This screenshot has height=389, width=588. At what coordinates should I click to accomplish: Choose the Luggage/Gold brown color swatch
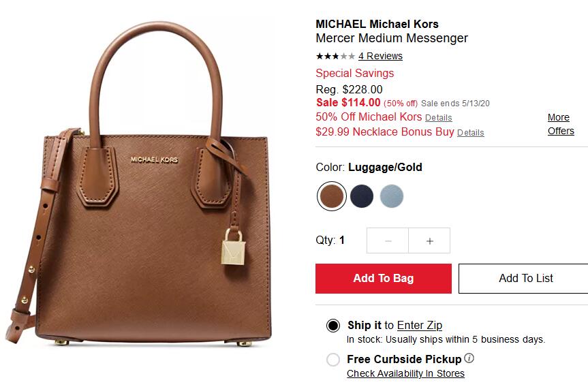332,196
